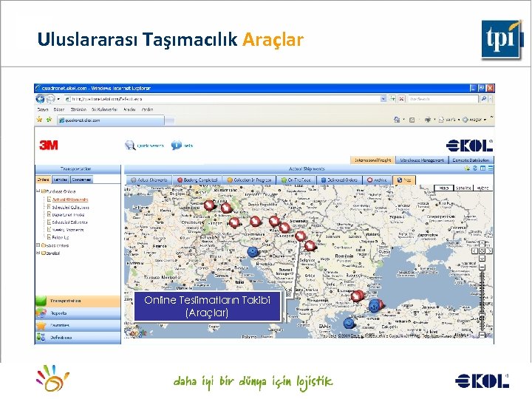Image resolution: width=532 pixels, height=399 pixels.
Task: Select the Booking Completed tab
Action: pos(197,180)
